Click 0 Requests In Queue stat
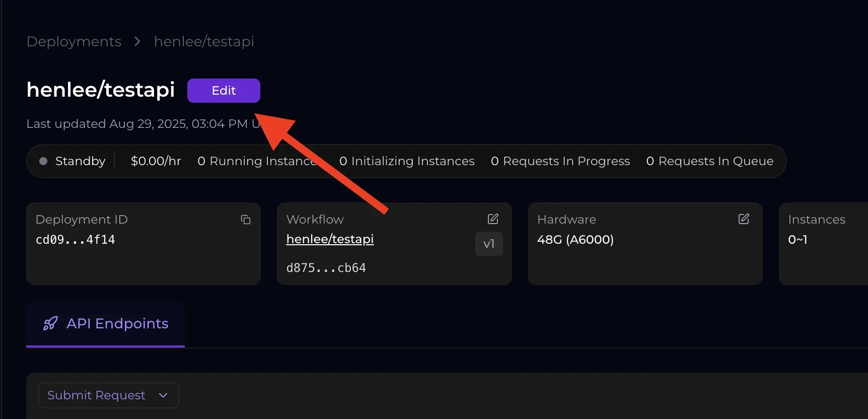 710,161
